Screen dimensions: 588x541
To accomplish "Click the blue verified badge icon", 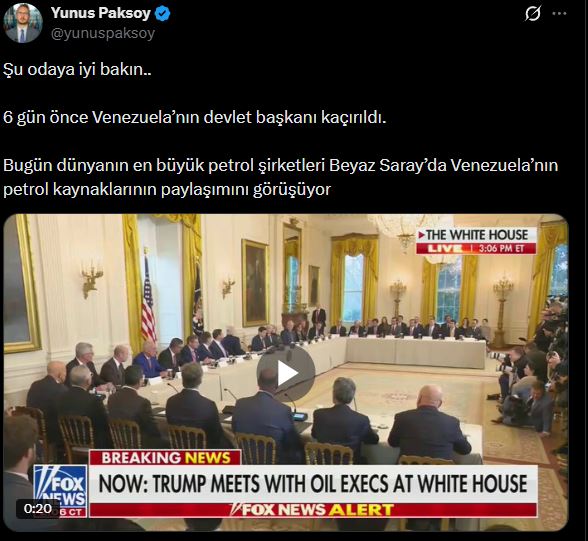I will pos(163,14).
